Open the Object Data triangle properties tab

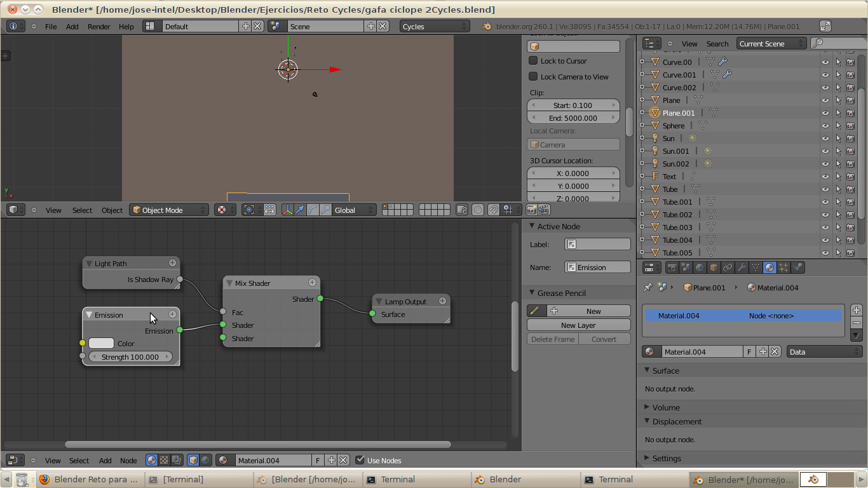coord(756,268)
